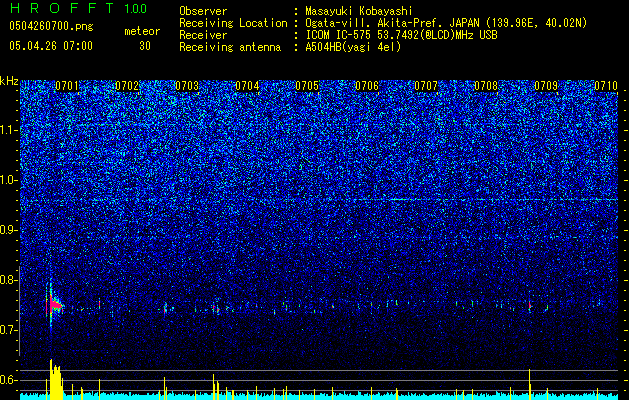Click the 1.1 kHz axis label
The width and height of the screenshot is (629, 400).
point(9,130)
